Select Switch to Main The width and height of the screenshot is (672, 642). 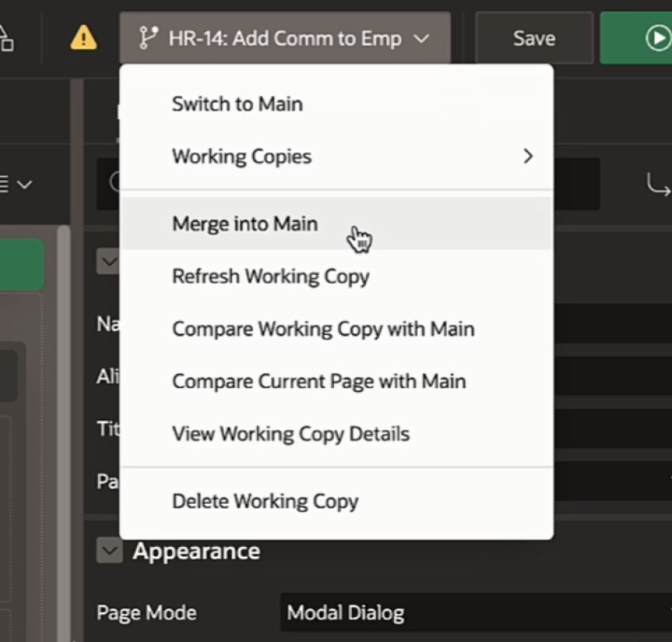click(x=237, y=104)
